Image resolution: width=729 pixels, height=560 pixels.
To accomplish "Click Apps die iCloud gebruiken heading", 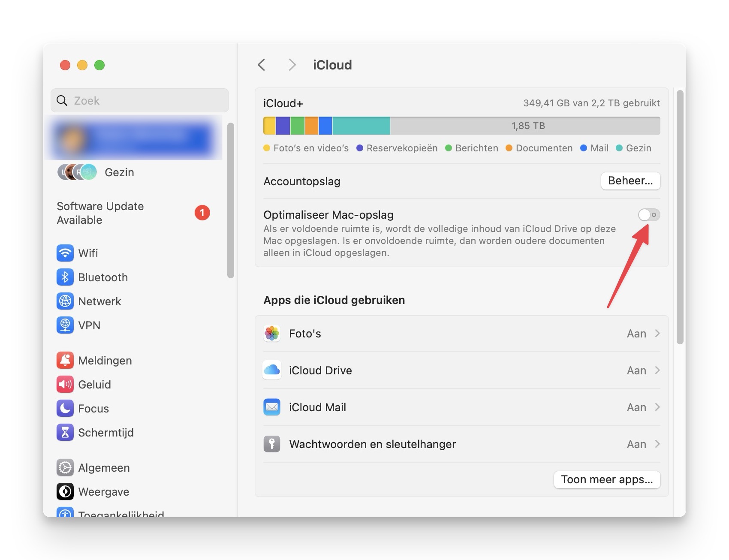I will click(x=334, y=300).
